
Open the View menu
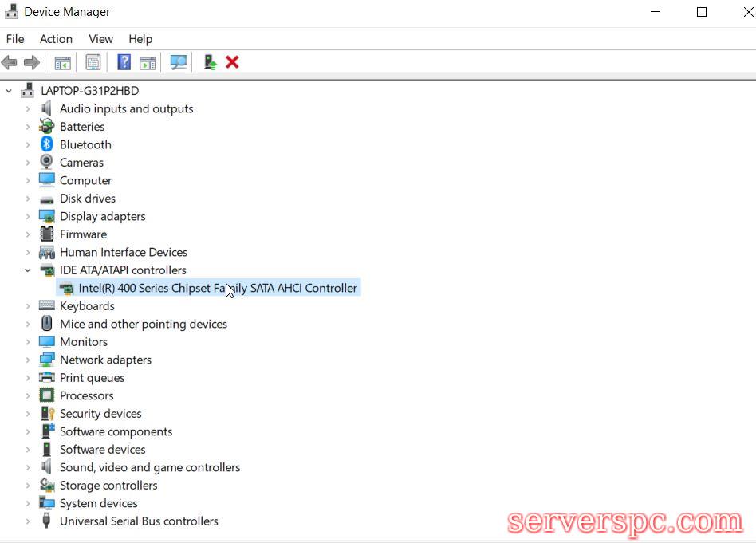click(100, 39)
